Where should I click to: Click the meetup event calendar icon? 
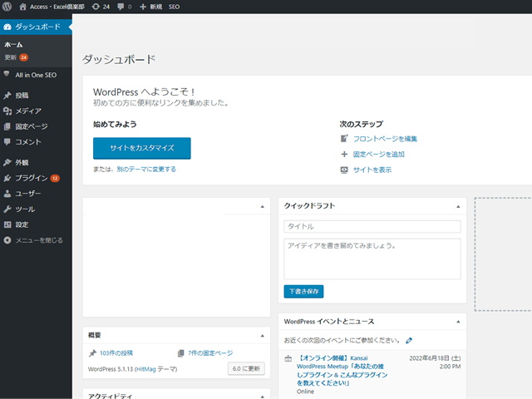coord(288,358)
